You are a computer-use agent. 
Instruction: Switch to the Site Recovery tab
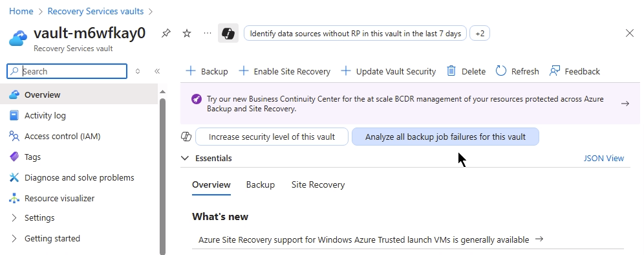click(318, 184)
